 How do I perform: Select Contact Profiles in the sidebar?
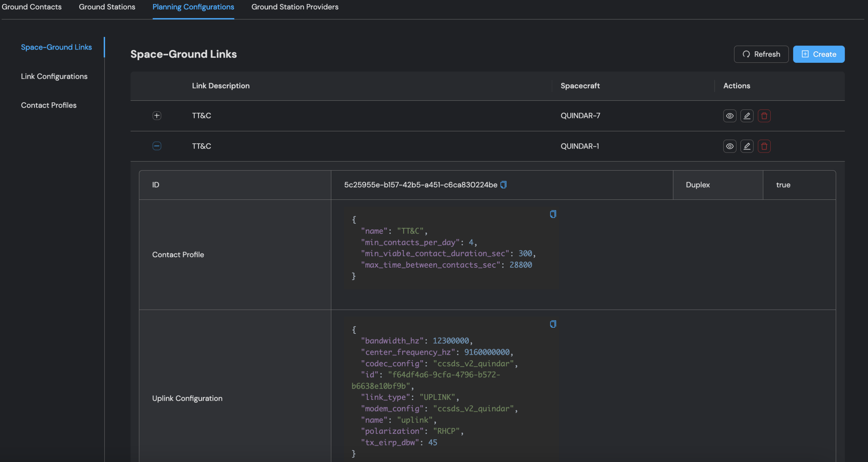[49, 105]
